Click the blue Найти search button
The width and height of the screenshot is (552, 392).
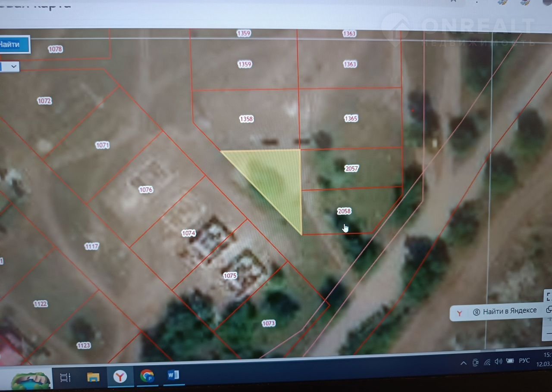click(x=13, y=44)
